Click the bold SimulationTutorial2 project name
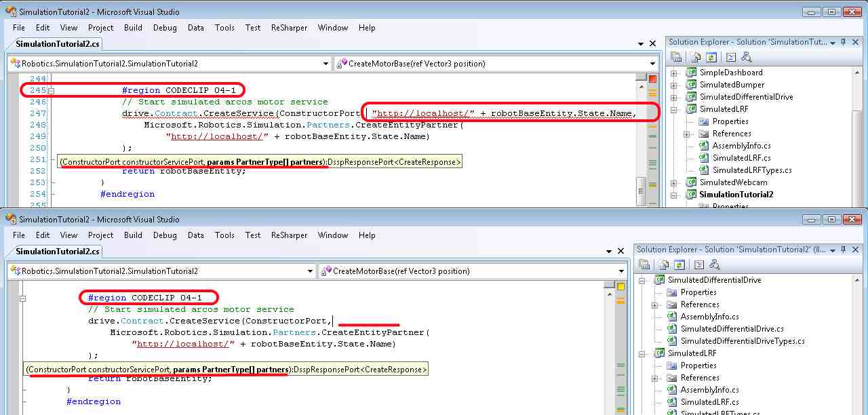 point(736,195)
